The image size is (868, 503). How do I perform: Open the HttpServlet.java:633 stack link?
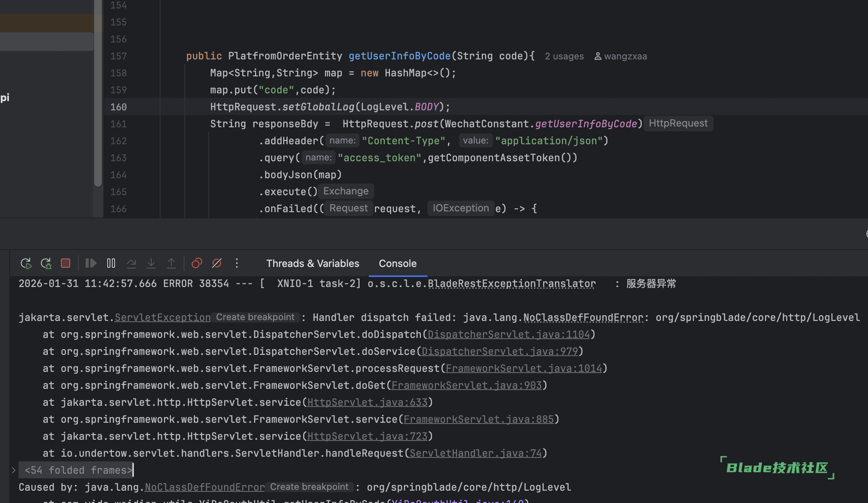tap(367, 402)
